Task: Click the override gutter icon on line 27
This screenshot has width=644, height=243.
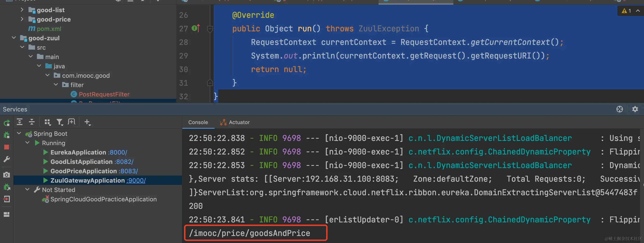Action: (x=196, y=28)
